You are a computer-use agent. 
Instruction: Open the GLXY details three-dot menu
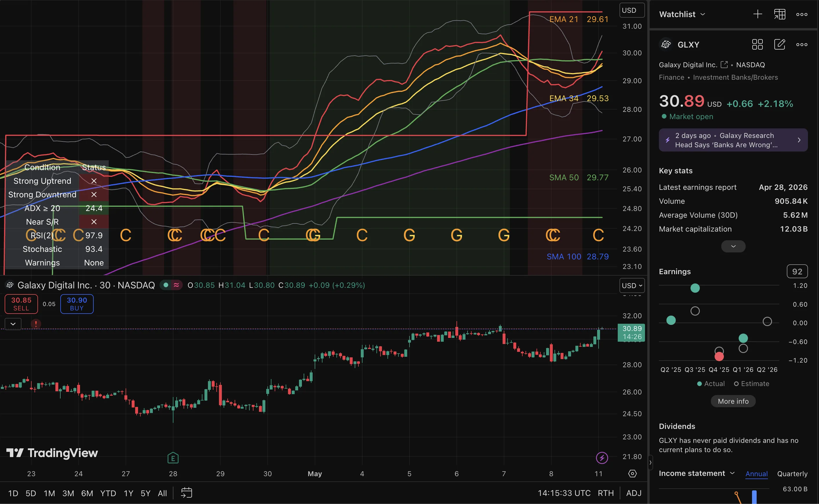(802, 45)
